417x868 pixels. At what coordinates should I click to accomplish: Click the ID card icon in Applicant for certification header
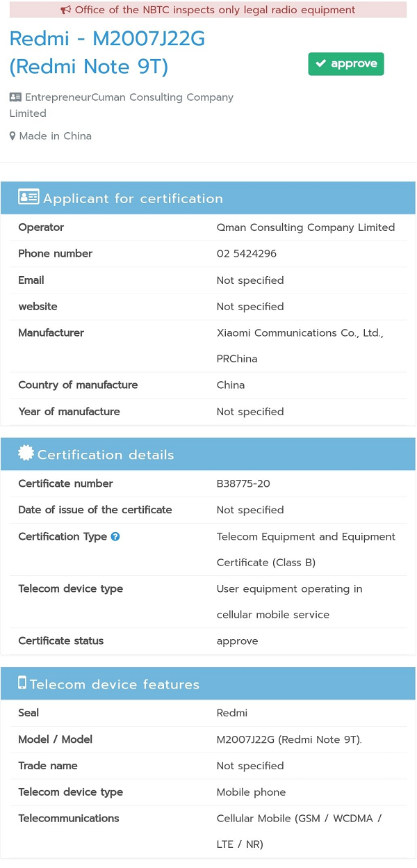click(x=28, y=197)
